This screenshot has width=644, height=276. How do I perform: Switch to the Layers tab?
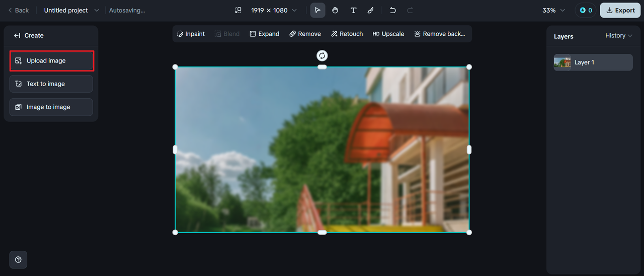coord(563,36)
